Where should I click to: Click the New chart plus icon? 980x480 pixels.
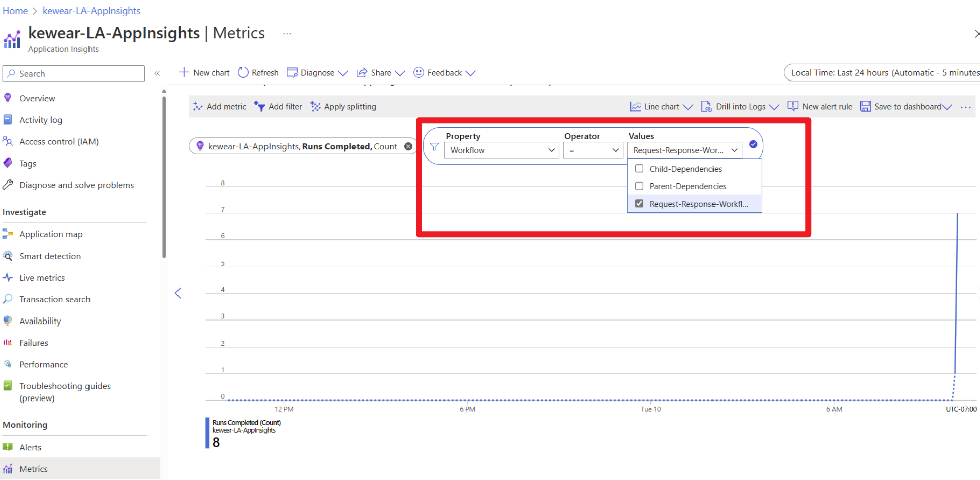(x=184, y=73)
